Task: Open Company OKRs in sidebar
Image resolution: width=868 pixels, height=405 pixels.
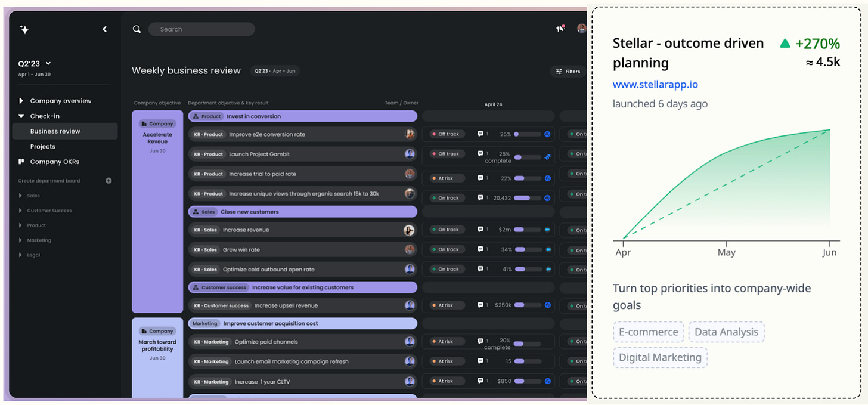Action: pos(54,162)
